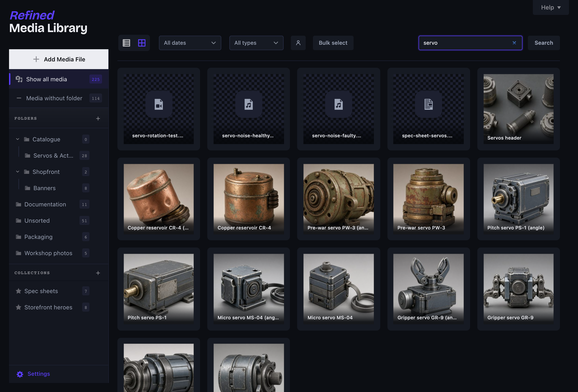The width and height of the screenshot is (578, 392).
Task: Add a new collection with plus icon
Action: tap(98, 273)
